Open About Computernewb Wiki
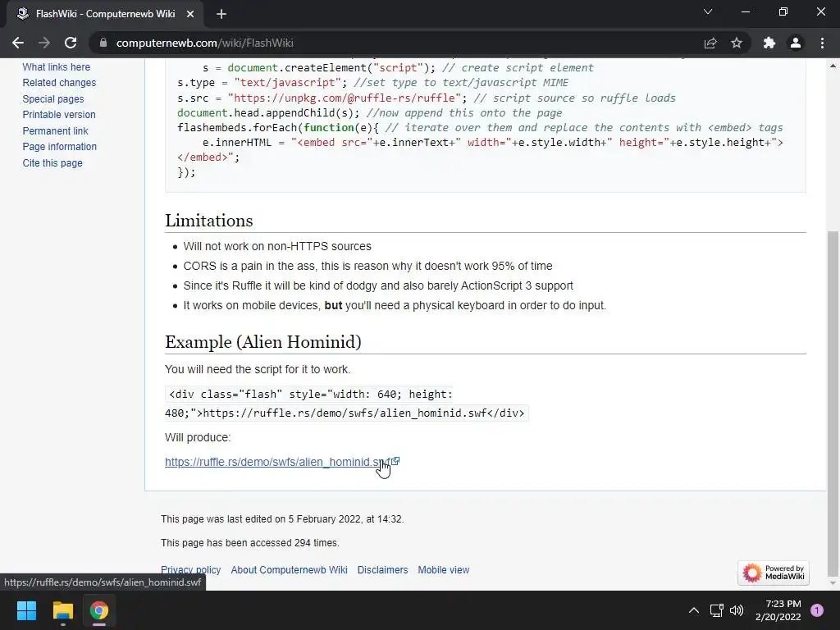The image size is (840, 630). pos(290,570)
